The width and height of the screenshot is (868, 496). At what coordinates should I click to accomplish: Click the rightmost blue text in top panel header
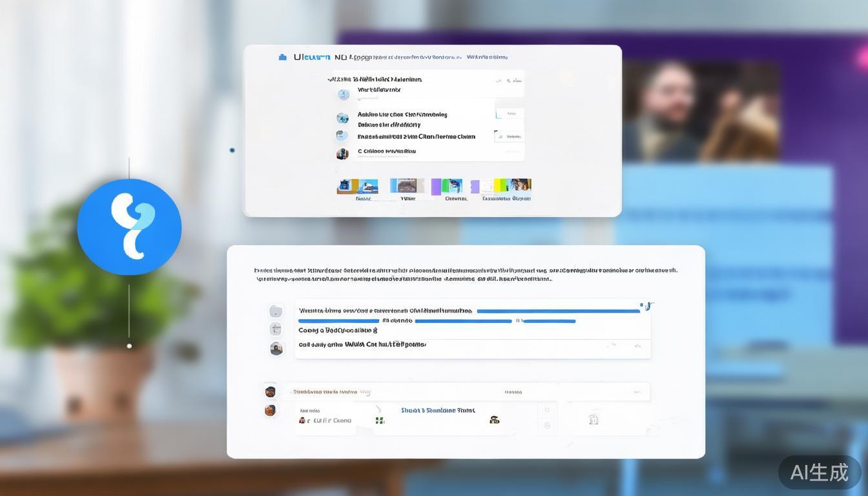(486, 57)
